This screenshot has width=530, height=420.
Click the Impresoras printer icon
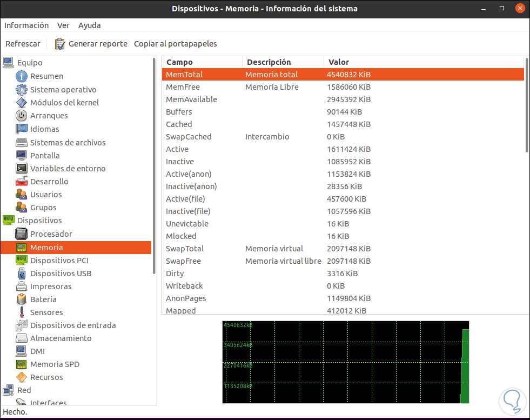[x=22, y=286]
